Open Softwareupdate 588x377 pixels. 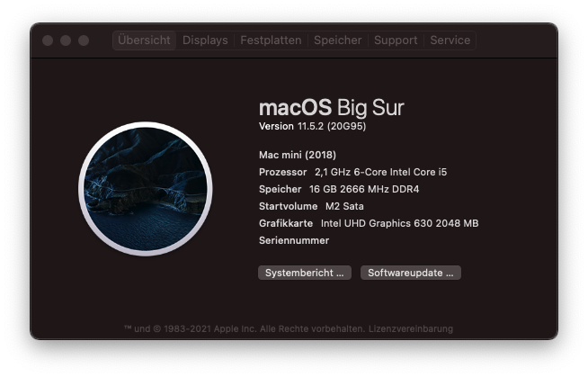click(411, 273)
